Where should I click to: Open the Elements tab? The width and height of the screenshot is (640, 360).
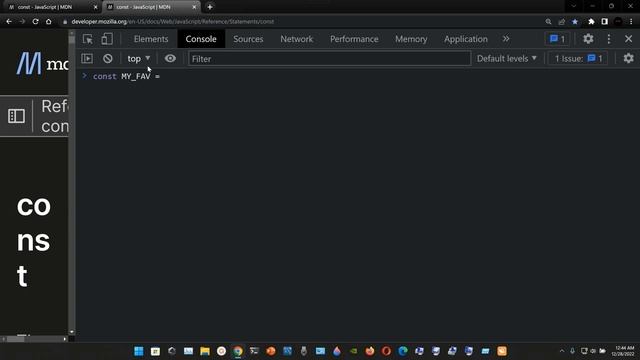[151, 39]
